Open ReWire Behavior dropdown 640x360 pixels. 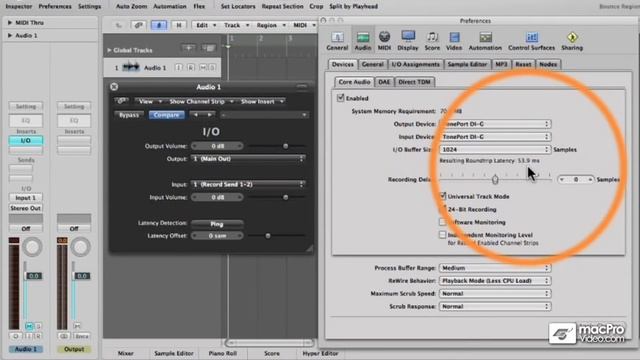[x=495, y=281]
